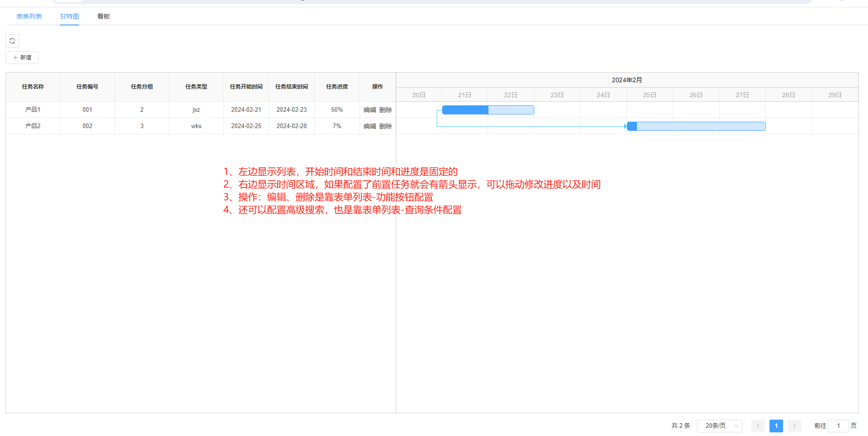Click the jxz task type cell
868x436 pixels.
[196, 110]
